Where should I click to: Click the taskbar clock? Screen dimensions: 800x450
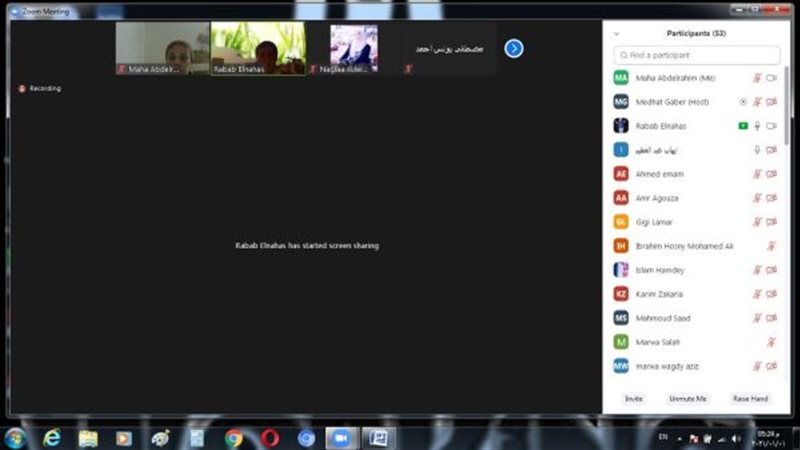pos(768,438)
